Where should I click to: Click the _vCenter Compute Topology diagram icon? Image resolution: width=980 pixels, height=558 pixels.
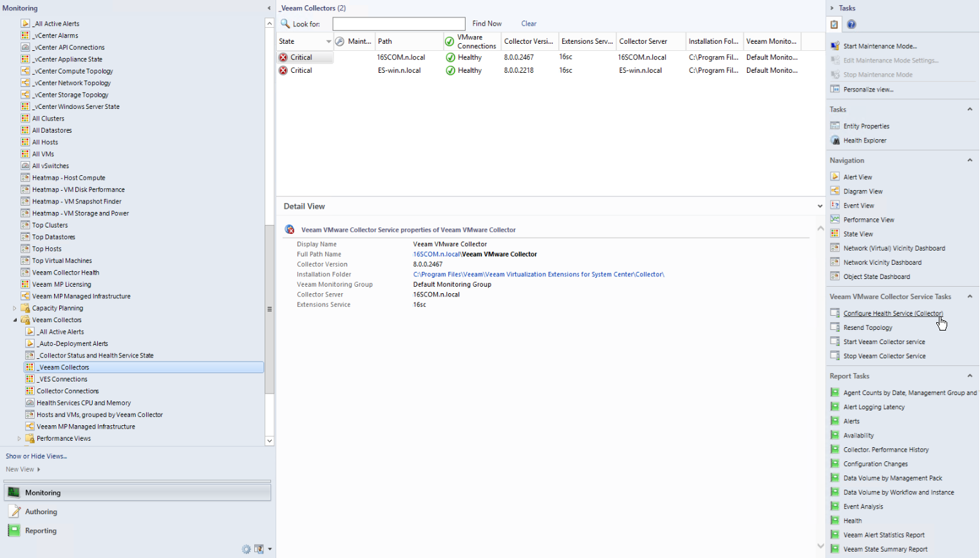pos(25,71)
